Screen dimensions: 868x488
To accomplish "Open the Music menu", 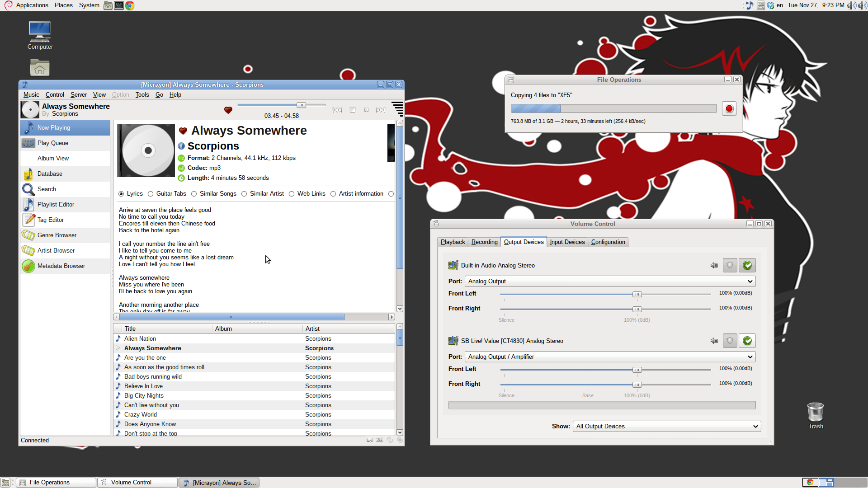I will coord(31,95).
